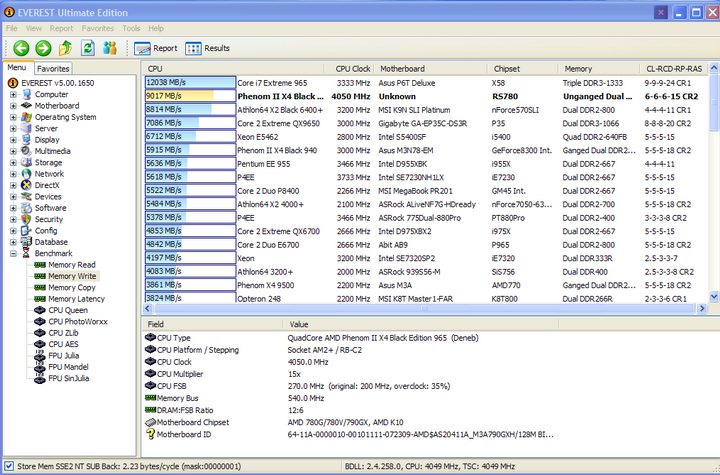720x475 pixels.
Task: Open FPU SinJulia benchmark
Action: point(68,379)
